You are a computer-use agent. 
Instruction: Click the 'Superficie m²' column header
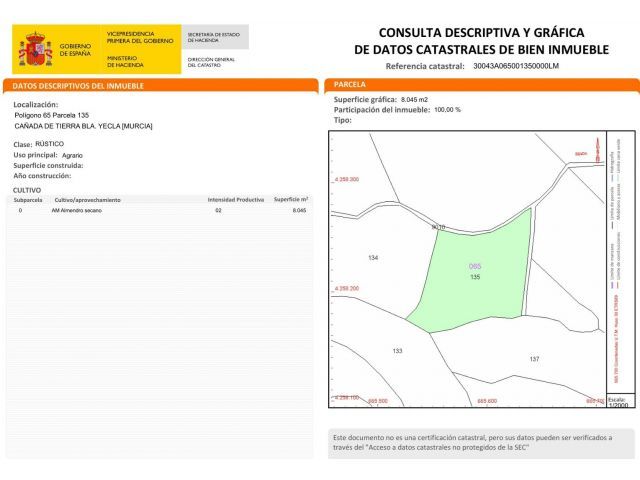[x=291, y=199]
